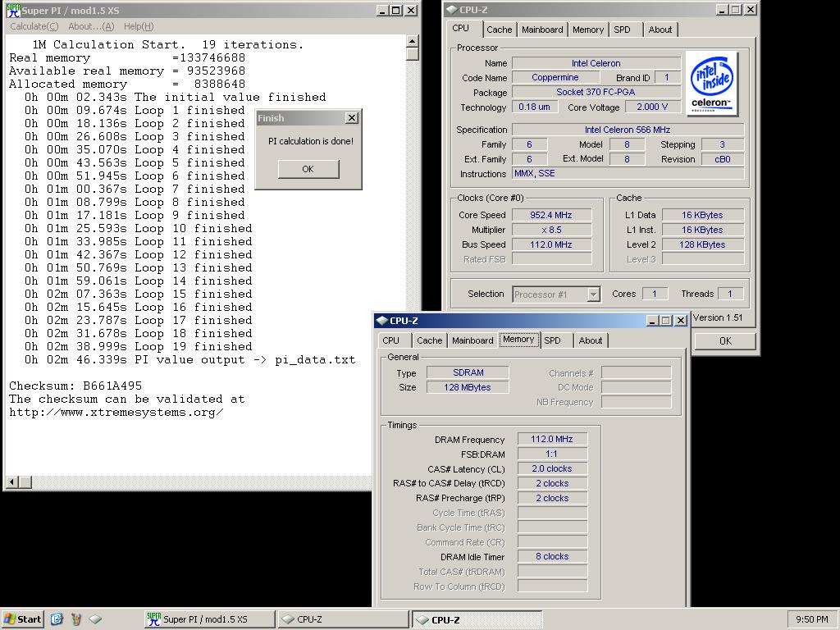The width and height of the screenshot is (840, 630).
Task: Click the DRAM Frequency 112.0 MHz field
Action: pos(552,440)
